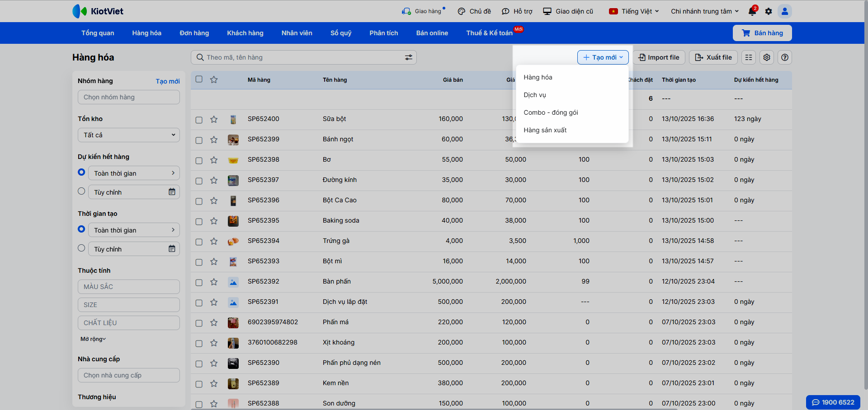
Task: Open the help question mark icon
Action: point(785,57)
